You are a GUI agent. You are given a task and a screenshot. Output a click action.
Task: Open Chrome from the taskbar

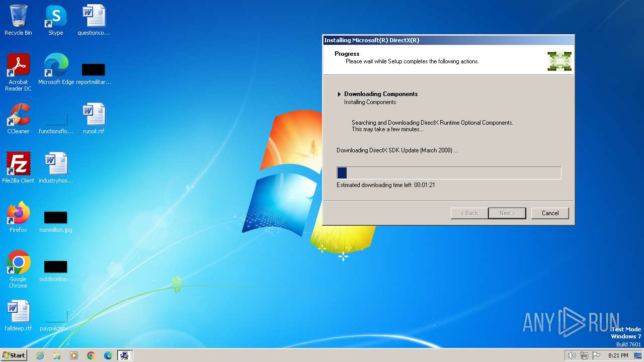tap(91, 355)
